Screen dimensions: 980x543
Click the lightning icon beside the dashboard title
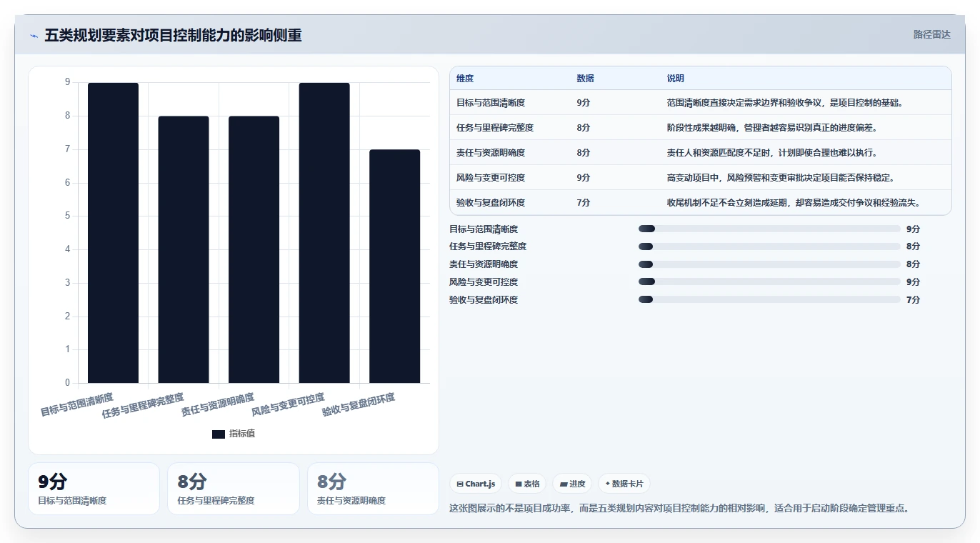click(34, 36)
